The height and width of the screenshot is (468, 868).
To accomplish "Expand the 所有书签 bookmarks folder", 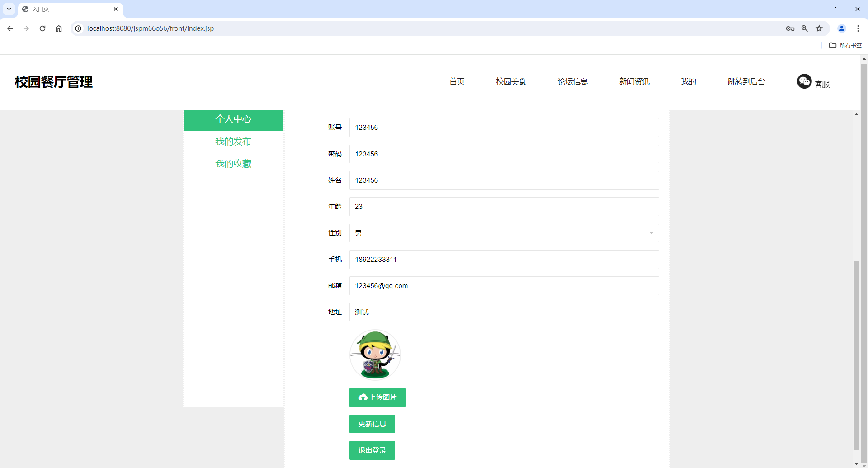I will [x=845, y=45].
